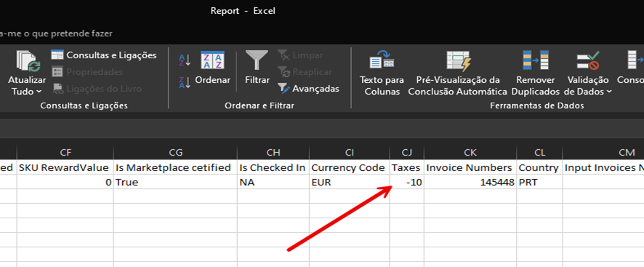The height and width of the screenshot is (267, 644).
Task: Select the Is Marketplace cetified cell
Action: pyautogui.click(x=175, y=167)
